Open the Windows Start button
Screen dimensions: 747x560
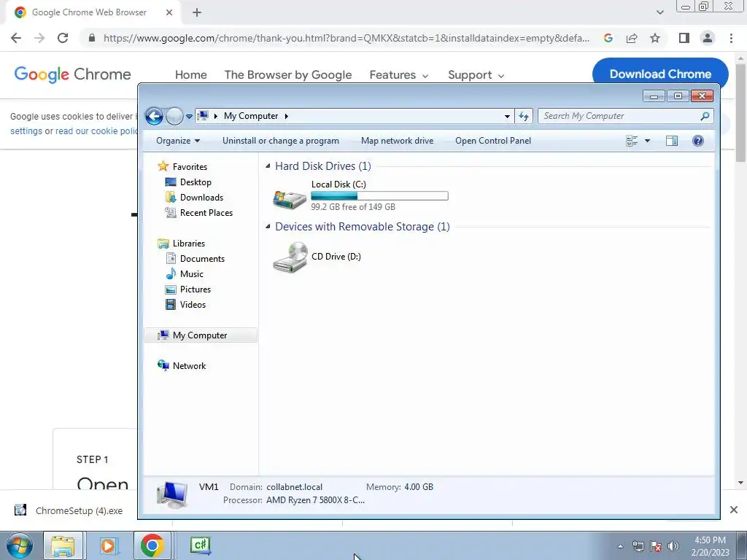coord(20,545)
